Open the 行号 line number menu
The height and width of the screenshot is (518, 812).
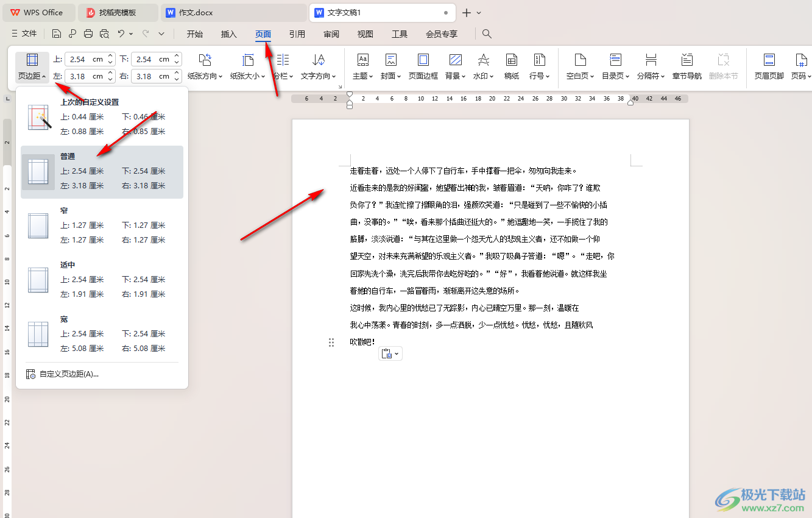tap(540, 68)
